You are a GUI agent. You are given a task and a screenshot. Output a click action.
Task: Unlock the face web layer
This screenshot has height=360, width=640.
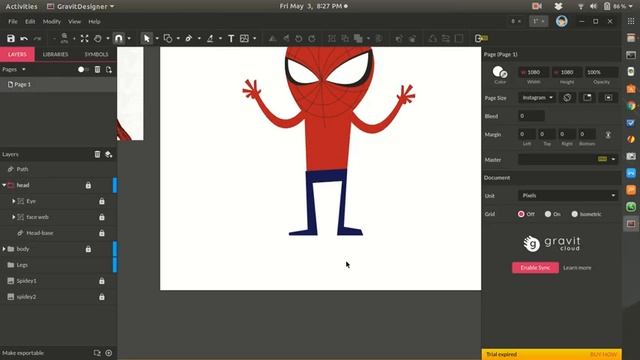point(102,217)
